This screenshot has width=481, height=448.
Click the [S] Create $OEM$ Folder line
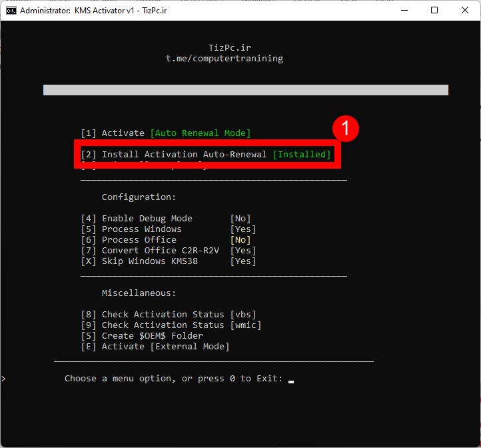142,335
